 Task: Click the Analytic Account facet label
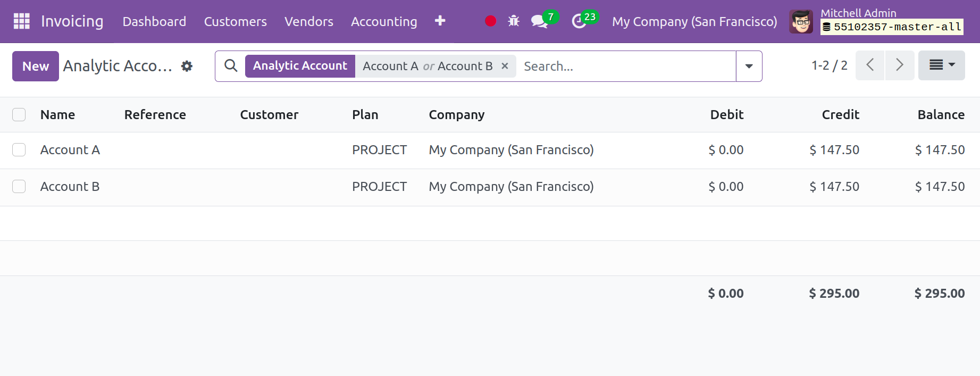[300, 66]
